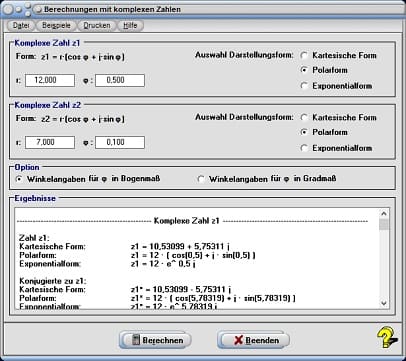Click the 'Komplexe Zahl z1' results header line
Image resolution: width=406 pixels, height=361 pixels.
[x=192, y=221]
